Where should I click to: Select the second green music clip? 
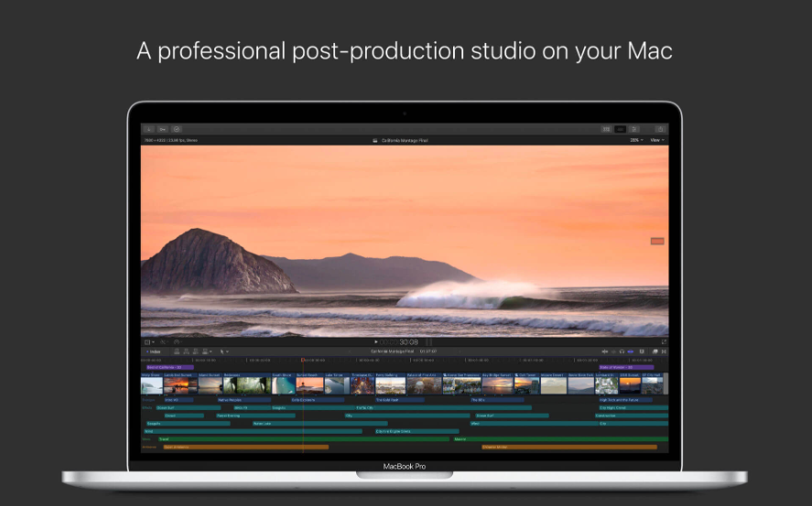[x=561, y=438]
